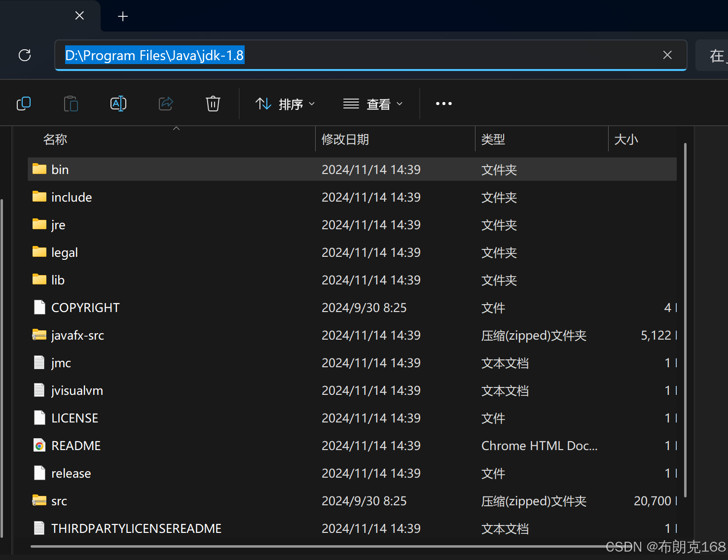This screenshot has height=560, width=728.
Task: Click the Copy toolbar icon
Action: (x=24, y=104)
